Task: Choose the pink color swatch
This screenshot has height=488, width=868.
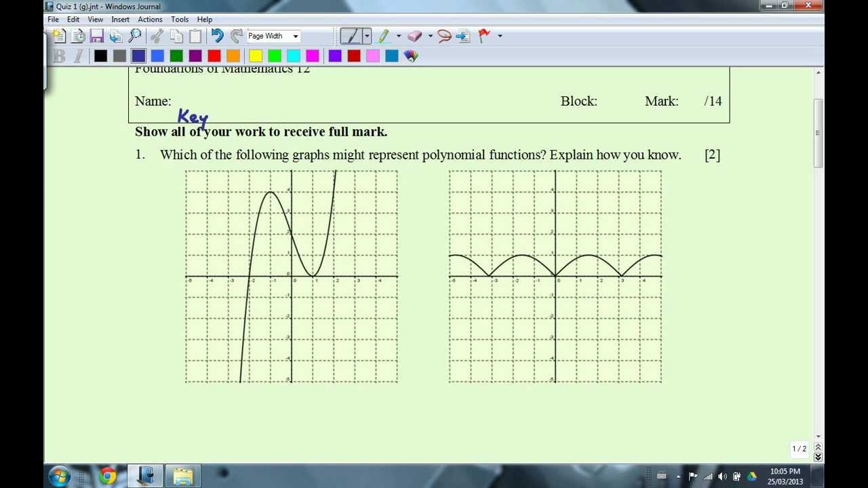Action: 373,56
